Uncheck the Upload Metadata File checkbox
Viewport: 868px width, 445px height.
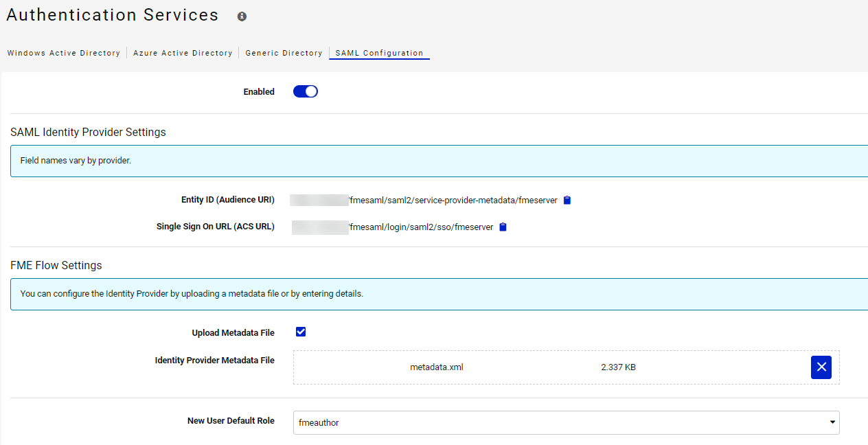point(300,332)
